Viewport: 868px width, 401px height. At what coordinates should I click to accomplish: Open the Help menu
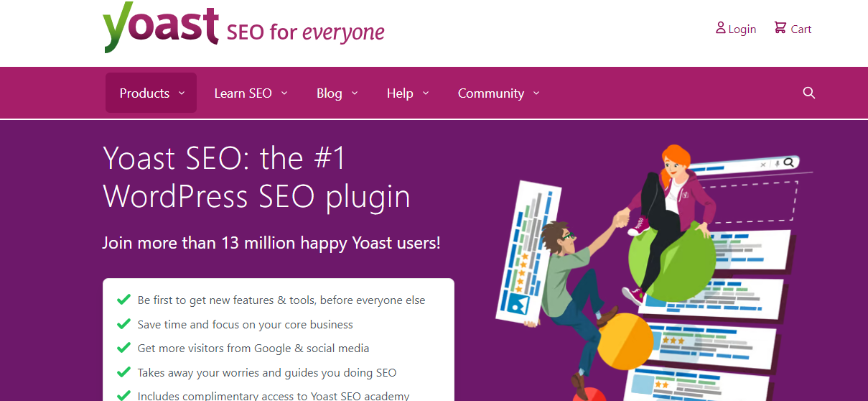point(408,93)
